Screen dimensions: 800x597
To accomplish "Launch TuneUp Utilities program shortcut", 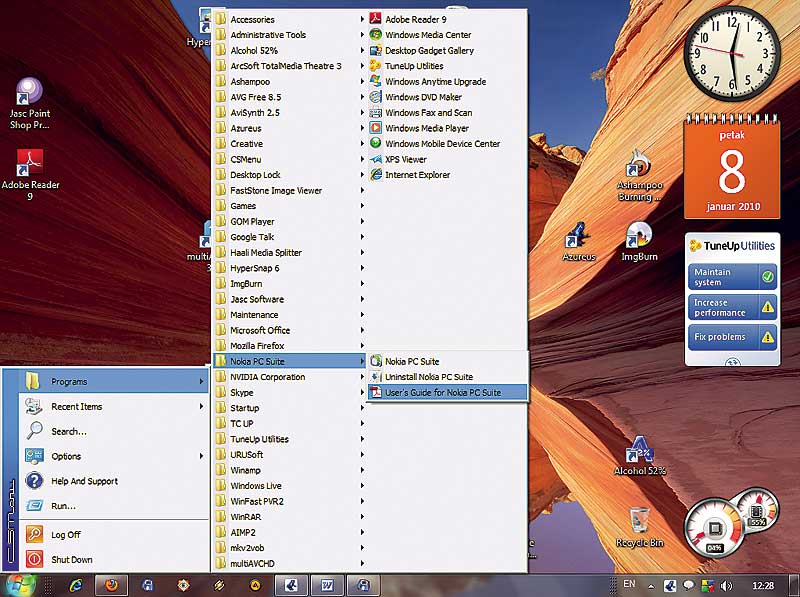I will (446, 66).
